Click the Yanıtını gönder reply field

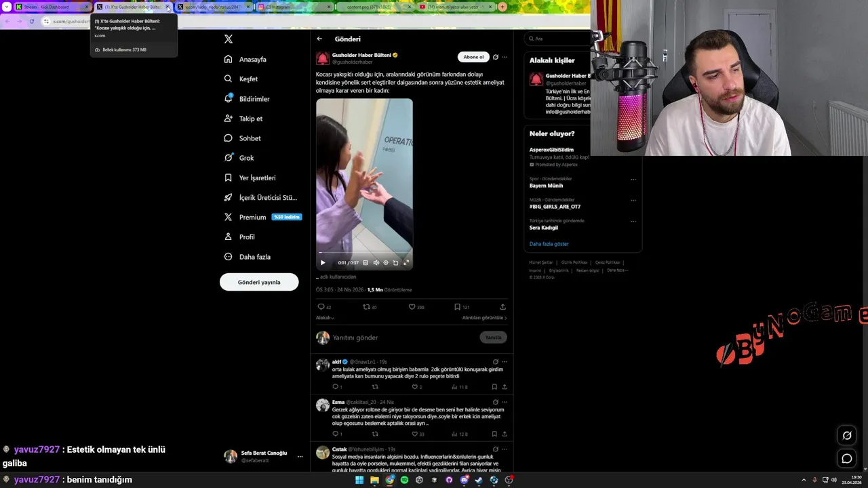(x=403, y=338)
